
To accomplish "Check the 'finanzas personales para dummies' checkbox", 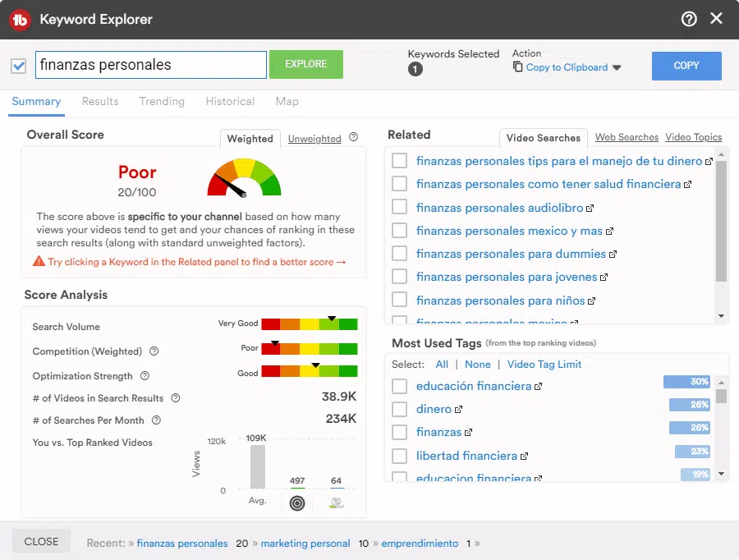I will click(400, 253).
